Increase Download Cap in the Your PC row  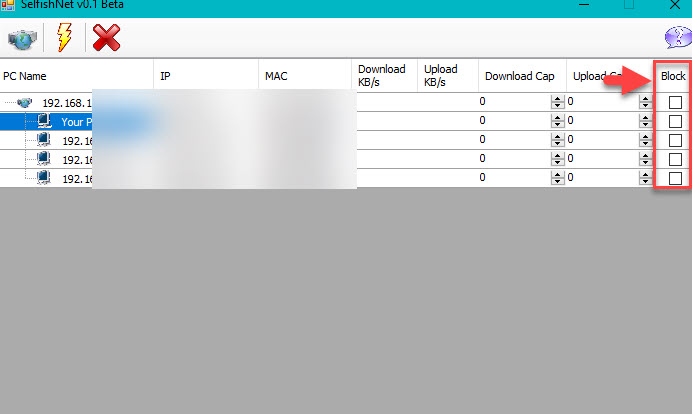coord(557,118)
